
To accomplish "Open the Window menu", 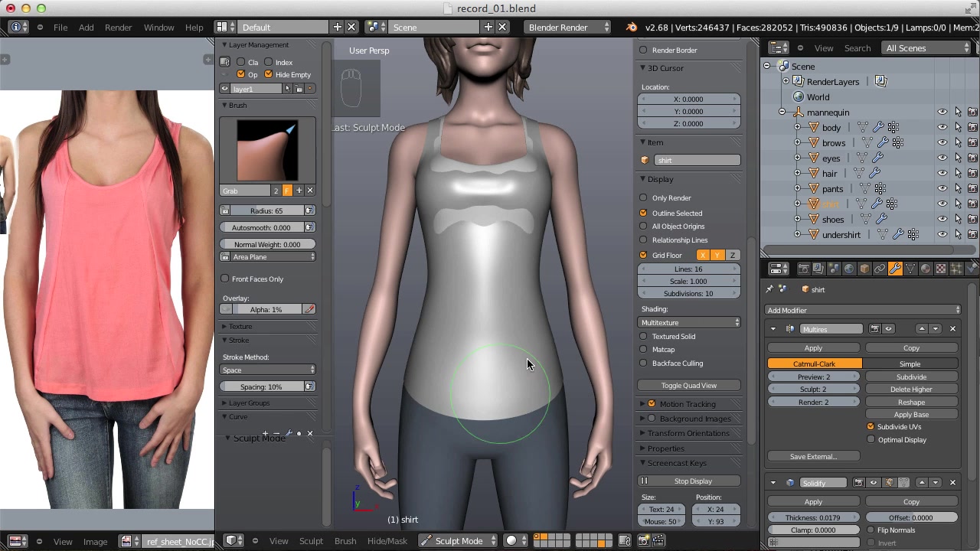I will (158, 28).
